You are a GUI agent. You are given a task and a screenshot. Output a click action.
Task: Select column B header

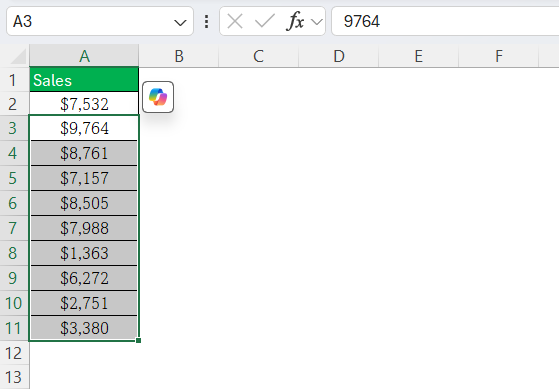point(179,56)
